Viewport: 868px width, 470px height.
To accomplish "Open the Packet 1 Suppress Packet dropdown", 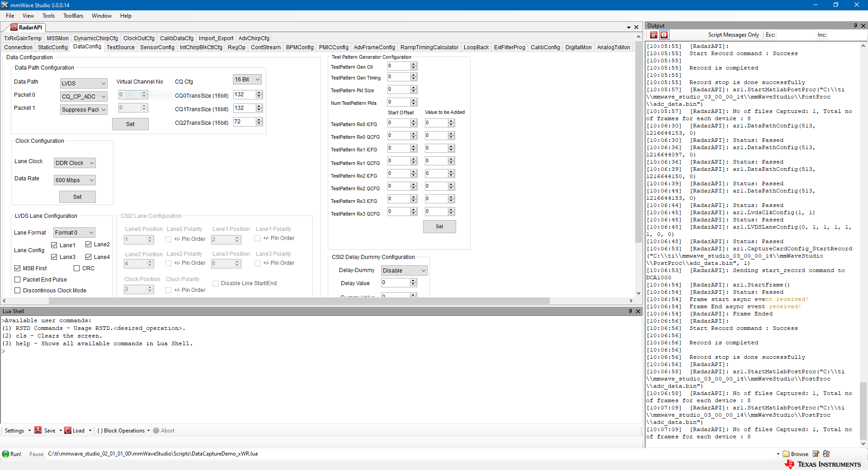I will coord(84,109).
